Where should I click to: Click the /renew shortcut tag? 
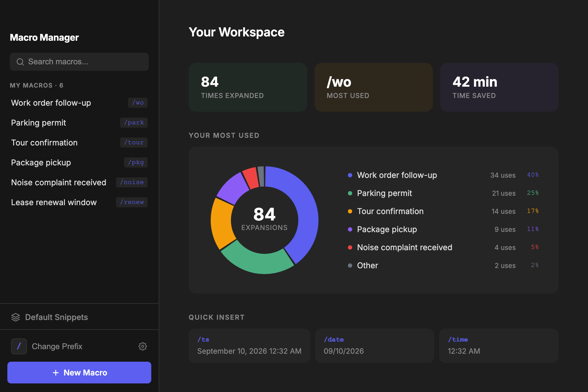click(x=132, y=202)
